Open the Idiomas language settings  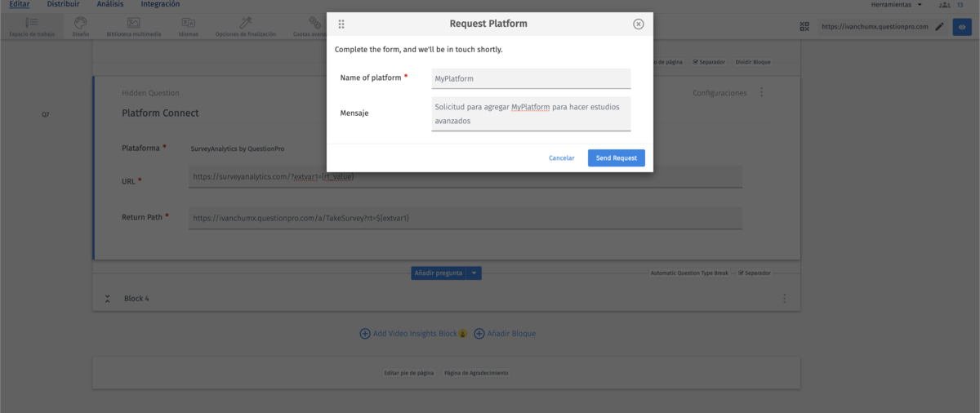(x=188, y=26)
